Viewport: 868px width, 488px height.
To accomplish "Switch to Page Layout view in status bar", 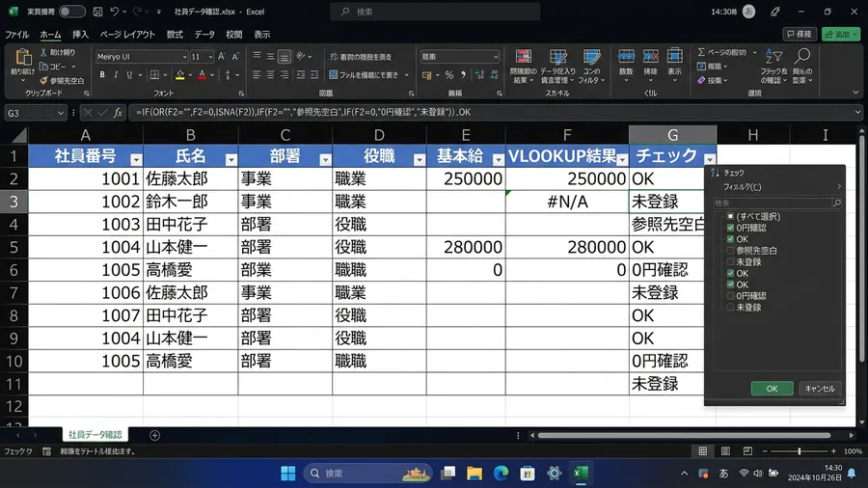I will pos(725,451).
